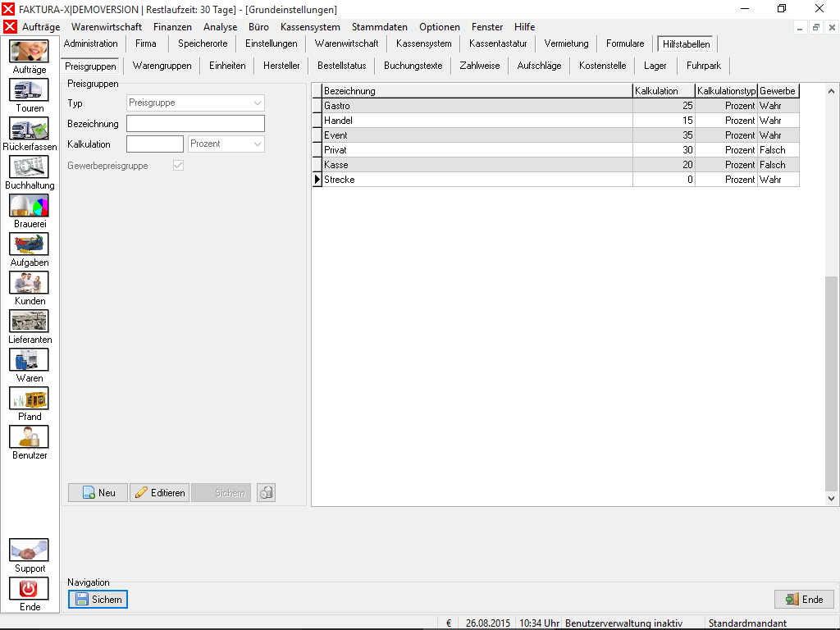
Task: Select the Kasse row
Action: 555,164
